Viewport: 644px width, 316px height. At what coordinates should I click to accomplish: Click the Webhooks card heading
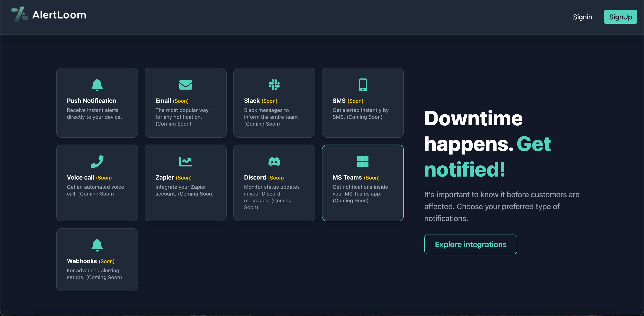tap(82, 261)
